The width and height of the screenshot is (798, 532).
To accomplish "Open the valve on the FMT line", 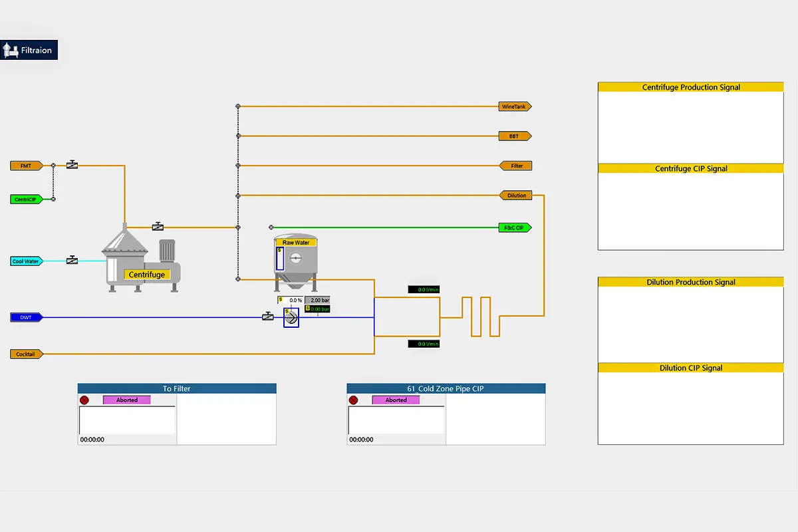I will (72, 165).
